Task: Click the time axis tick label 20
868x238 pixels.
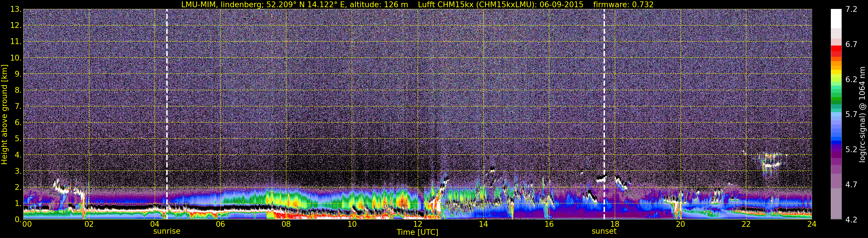Action: coord(680,224)
